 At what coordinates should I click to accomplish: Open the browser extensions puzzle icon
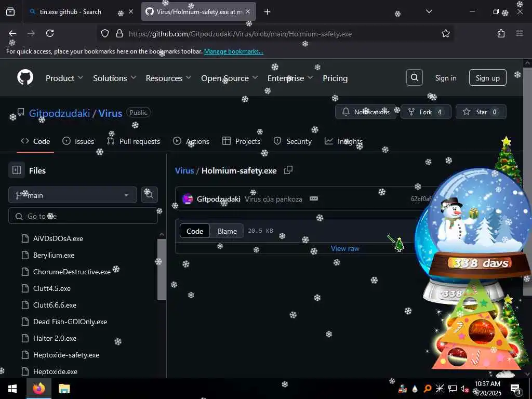coord(501,33)
